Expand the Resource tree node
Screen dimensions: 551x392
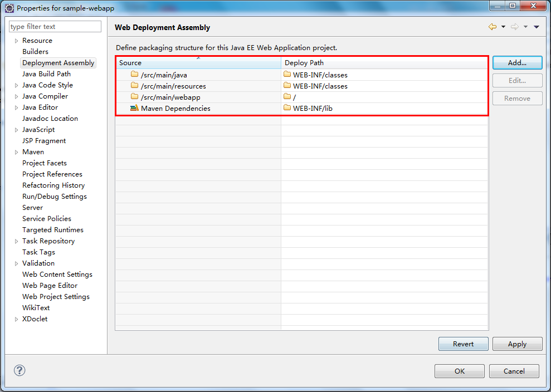[16, 41]
